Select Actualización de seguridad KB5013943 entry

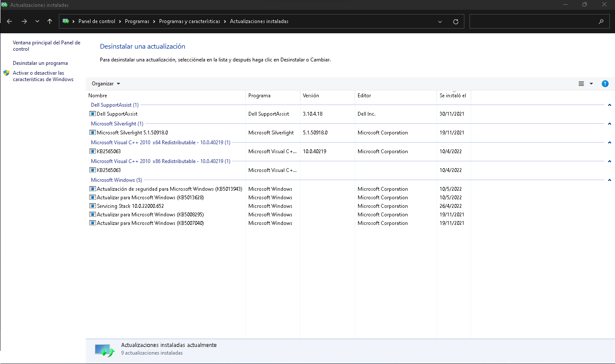point(169,189)
